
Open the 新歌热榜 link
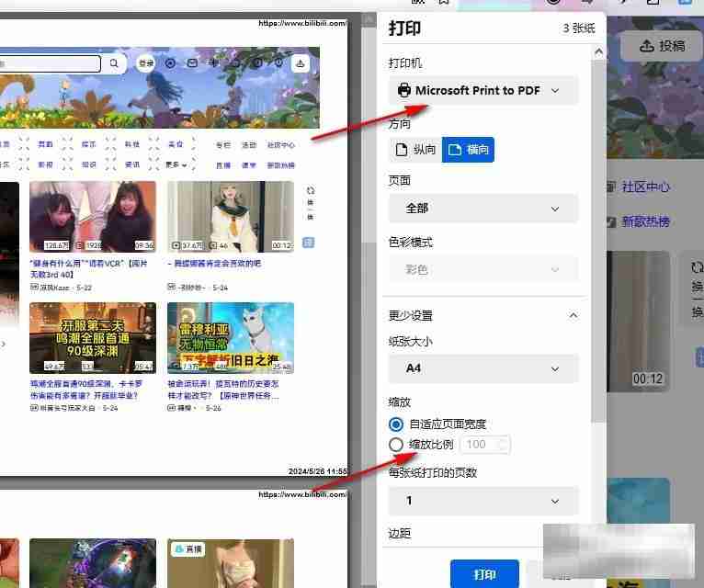[x=645, y=221]
